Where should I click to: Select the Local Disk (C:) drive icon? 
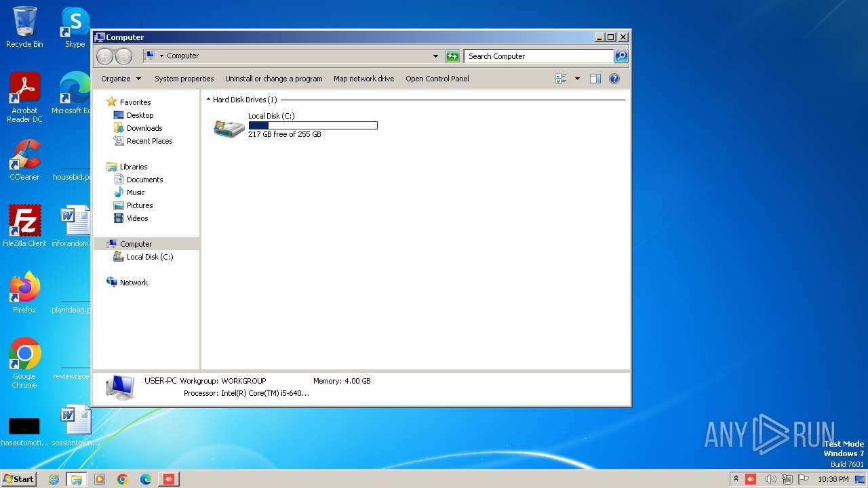pos(229,127)
